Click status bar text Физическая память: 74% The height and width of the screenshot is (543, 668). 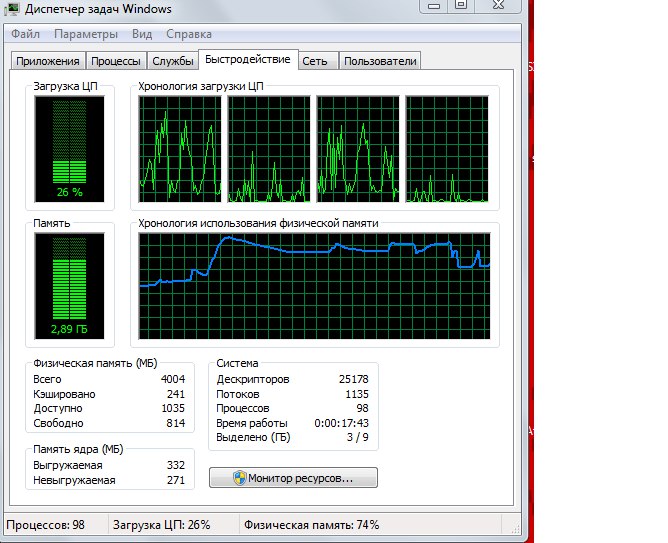pos(311,525)
